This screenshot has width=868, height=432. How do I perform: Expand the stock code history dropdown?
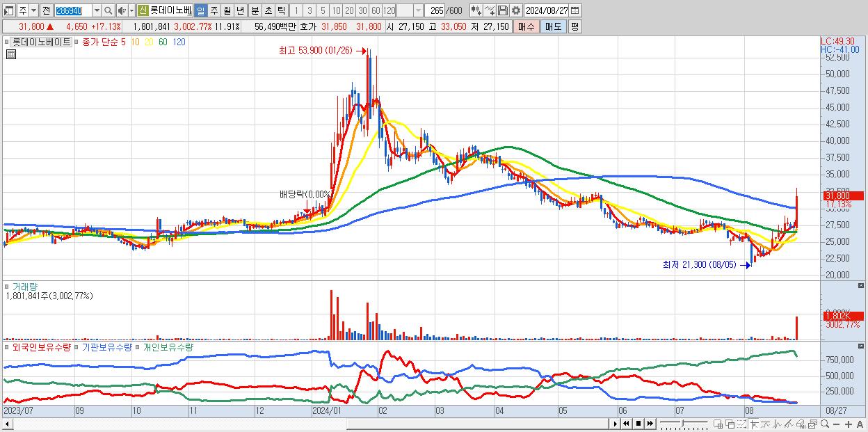[x=97, y=10]
